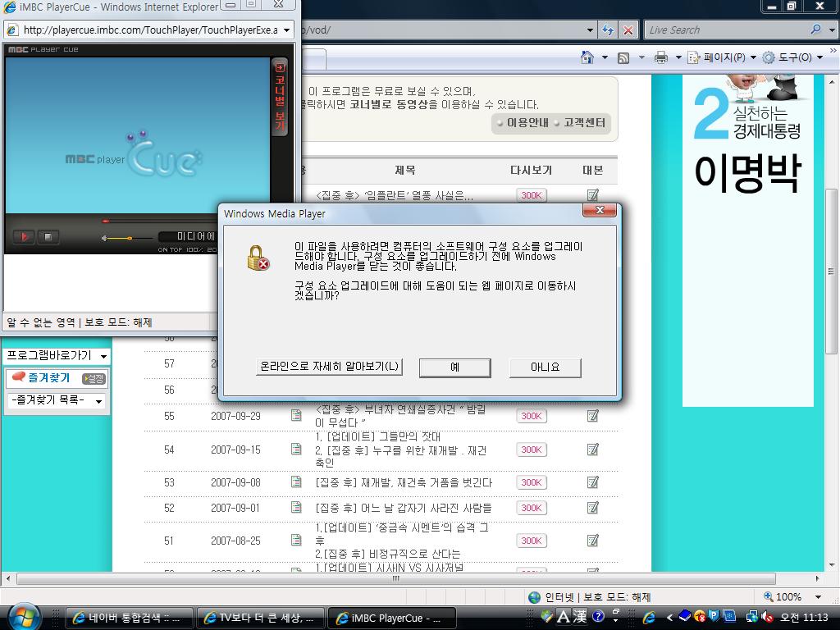840x630 pixels.
Task: Close the Windows Media Player dialog
Action: tap(600, 211)
